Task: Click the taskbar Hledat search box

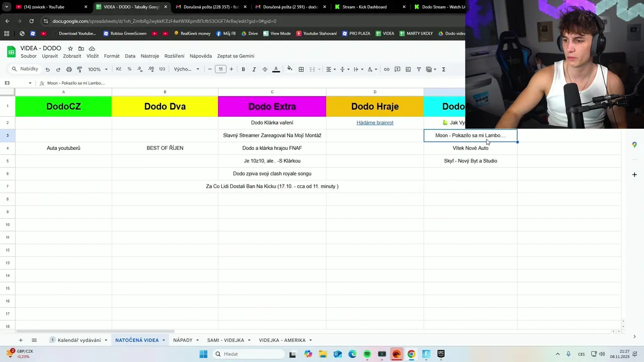Action: point(249,354)
